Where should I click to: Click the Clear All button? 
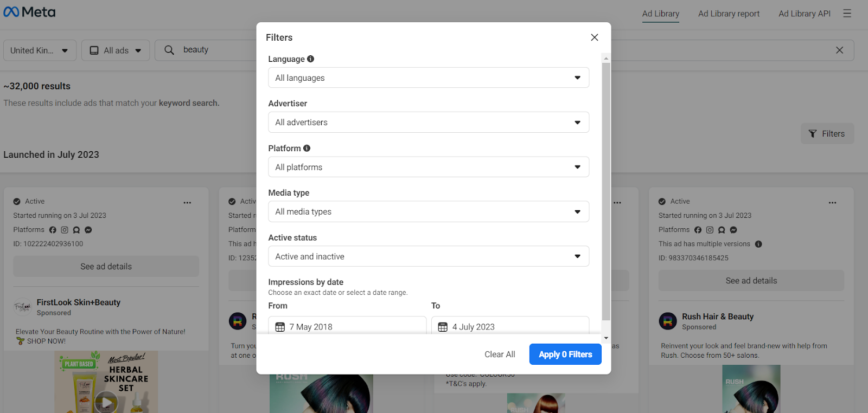click(x=500, y=354)
